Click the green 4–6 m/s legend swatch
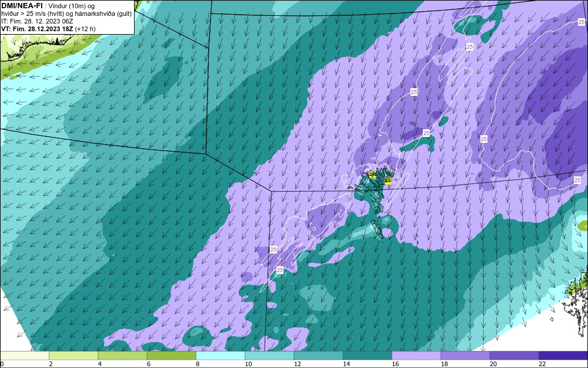588x368 pixels. coord(123,356)
